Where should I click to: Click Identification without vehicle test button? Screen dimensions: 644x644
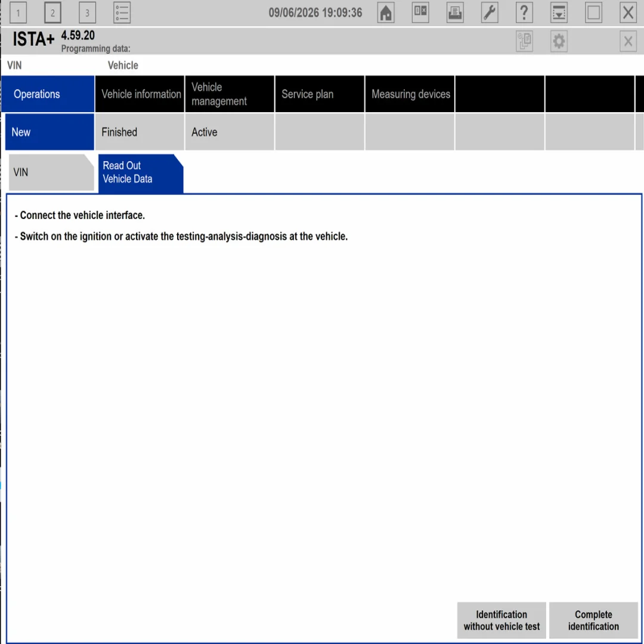(x=501, y=620)
